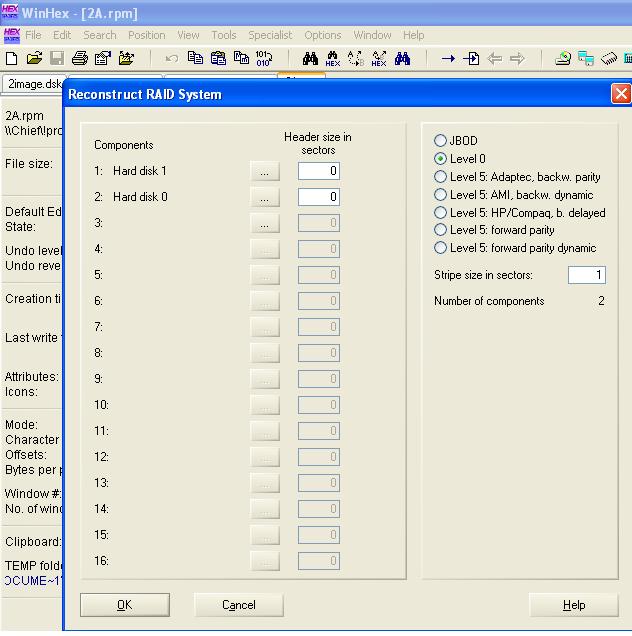
Task: Browse for component 2 Hard disk 0
Action: [264, 197]
